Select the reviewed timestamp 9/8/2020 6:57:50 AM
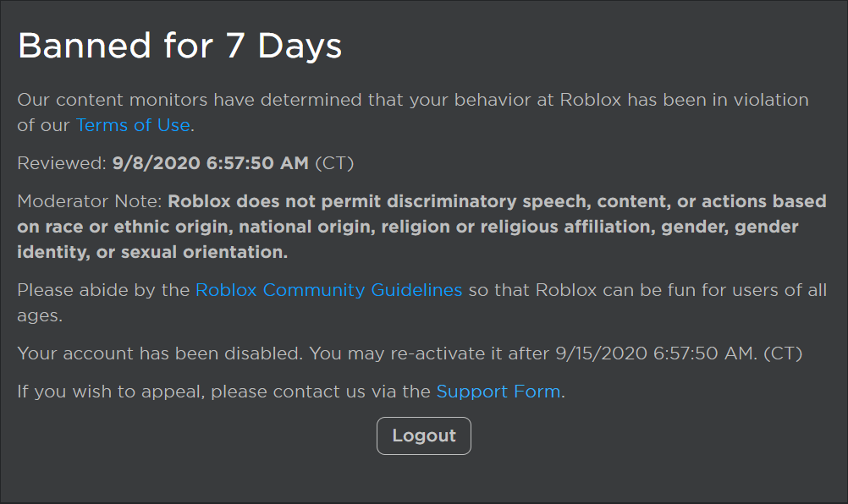 (210, 163)
